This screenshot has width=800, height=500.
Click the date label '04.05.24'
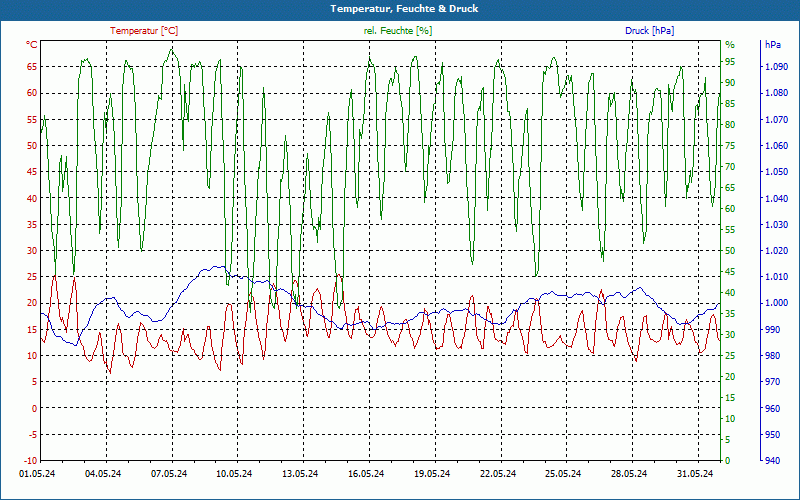pos(103,474)
